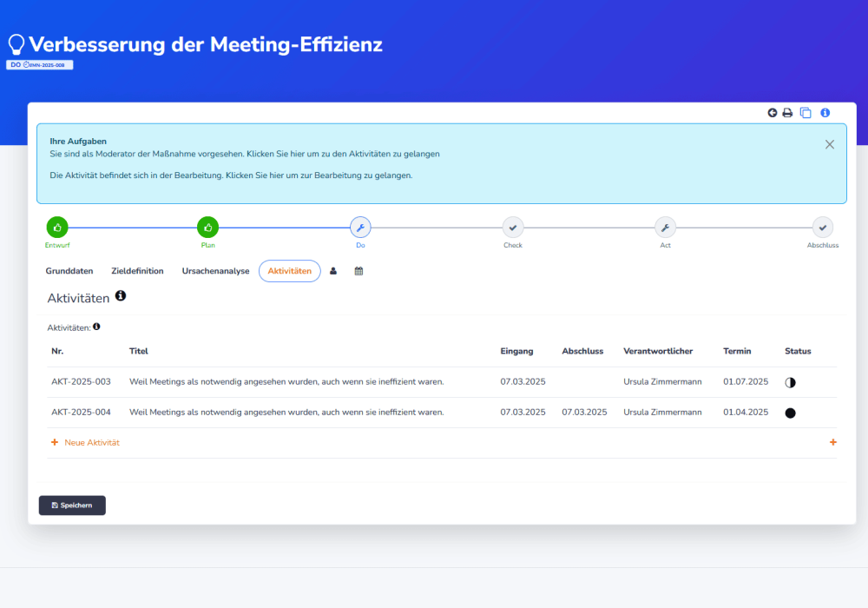Click small info icon beside Aktivitäten: label
This screenshot has width=868, height=608.
click(x=96, y=327)
